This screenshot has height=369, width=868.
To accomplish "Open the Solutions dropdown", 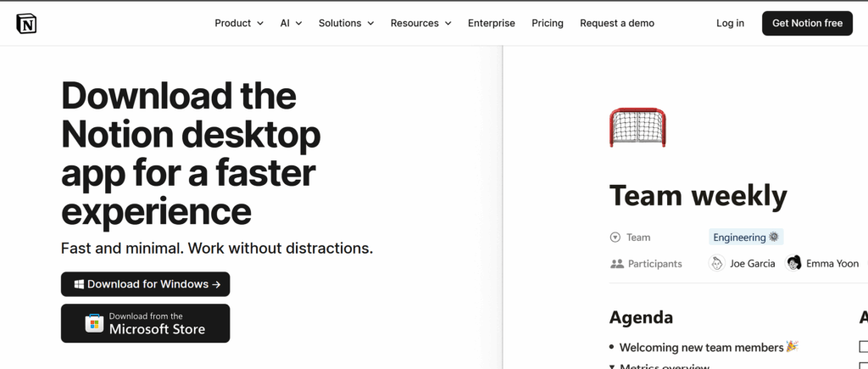I will click(346, 23).
